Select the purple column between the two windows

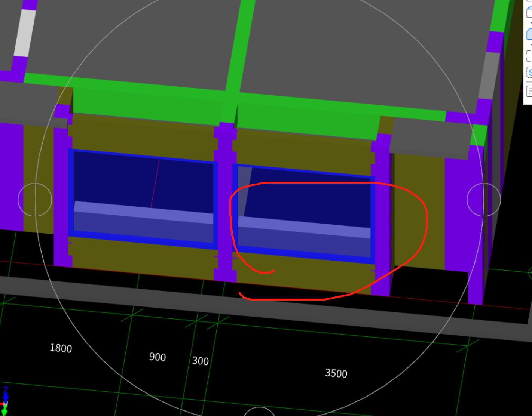click(225, 202)
